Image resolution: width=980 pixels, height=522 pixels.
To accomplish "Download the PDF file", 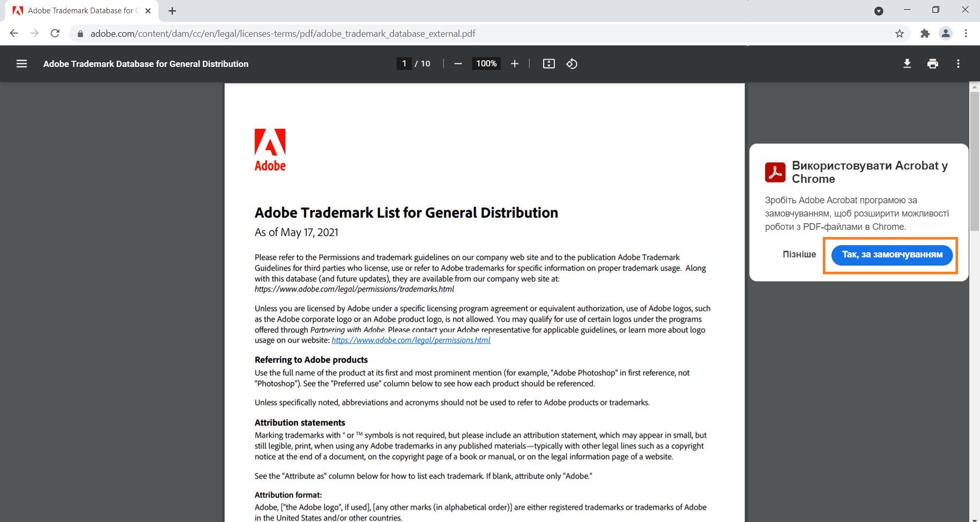I will (x=907, y=64).
